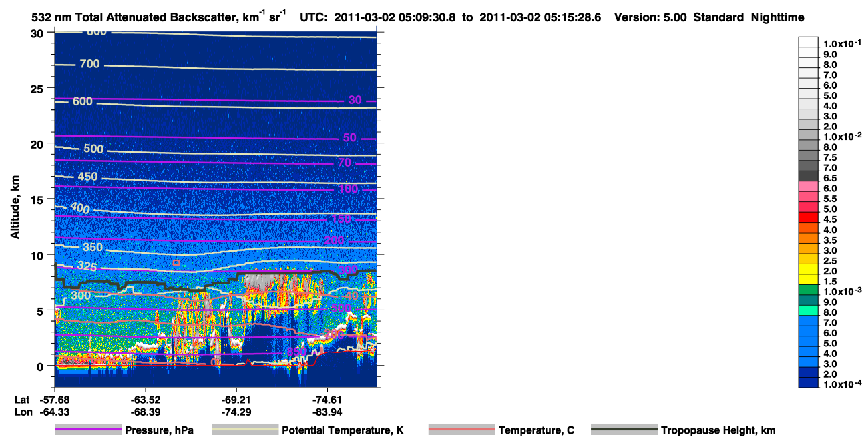Click the pure red colorbar swatch near 4.5
Image resolution: width=868 pixels, height=445 pixels.
tap(808, 217)
